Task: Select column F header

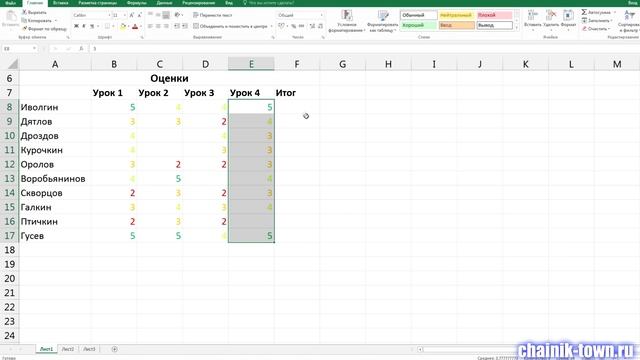Action: 297,64
